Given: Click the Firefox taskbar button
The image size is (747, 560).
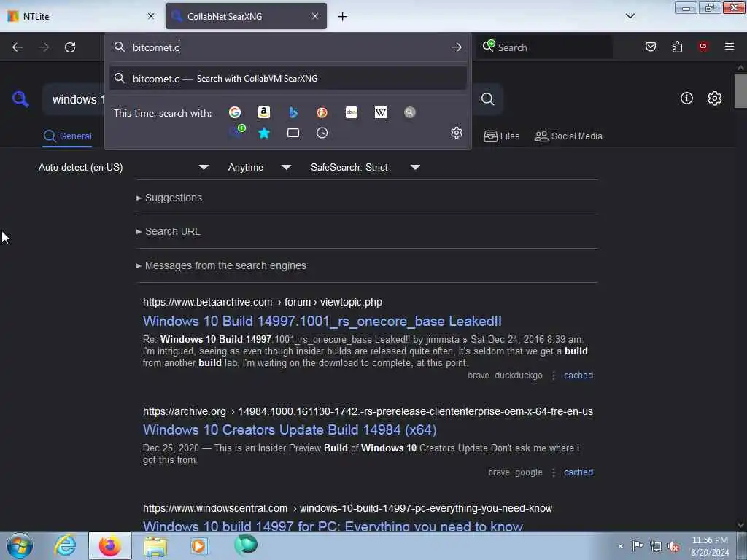Looking at the screenshot, I should click(109, 545).
